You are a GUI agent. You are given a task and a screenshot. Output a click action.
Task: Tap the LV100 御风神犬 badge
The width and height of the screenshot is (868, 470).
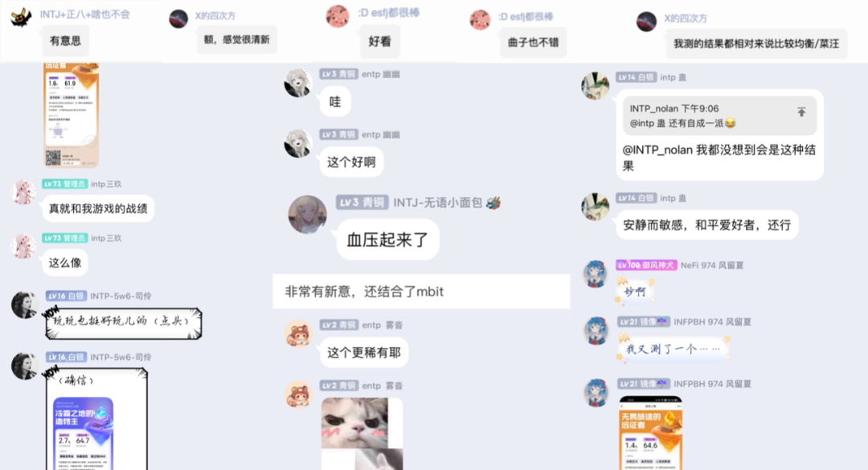point(646,265)
